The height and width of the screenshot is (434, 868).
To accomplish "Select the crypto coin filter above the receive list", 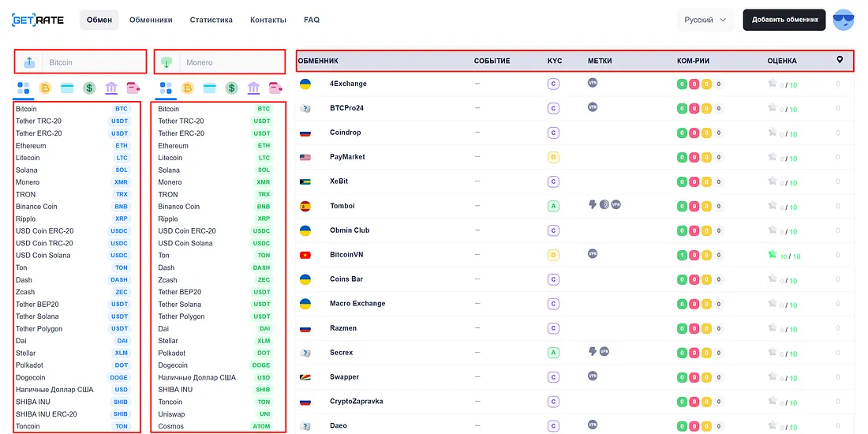I will tap(188, 88).
